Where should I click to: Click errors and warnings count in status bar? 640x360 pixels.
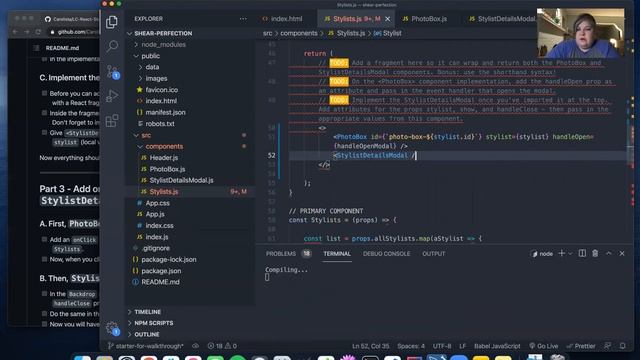coord(222,346)
